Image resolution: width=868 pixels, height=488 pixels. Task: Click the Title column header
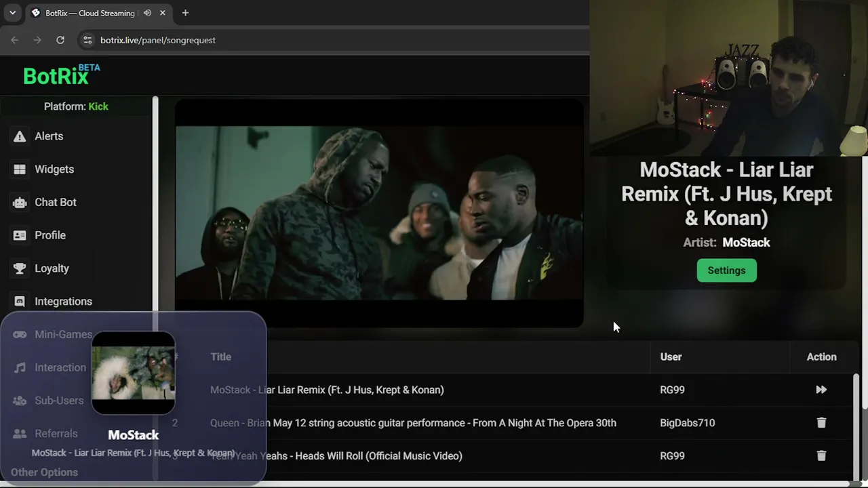click(220, 357)
